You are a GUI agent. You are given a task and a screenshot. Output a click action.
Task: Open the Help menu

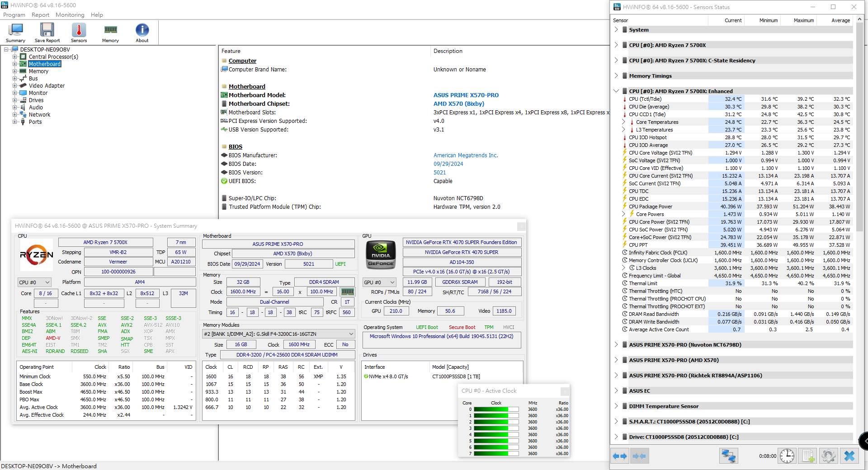click(97, 15)
